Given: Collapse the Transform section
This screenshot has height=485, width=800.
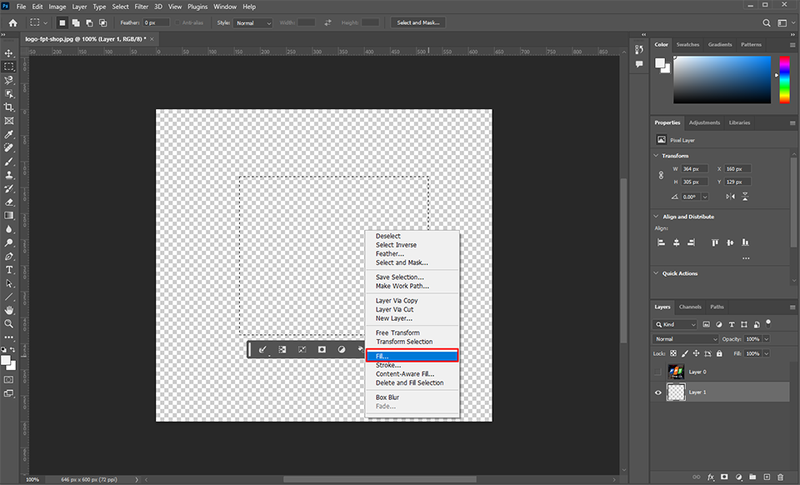Looking at the screenshot, I should click(656, 156).
